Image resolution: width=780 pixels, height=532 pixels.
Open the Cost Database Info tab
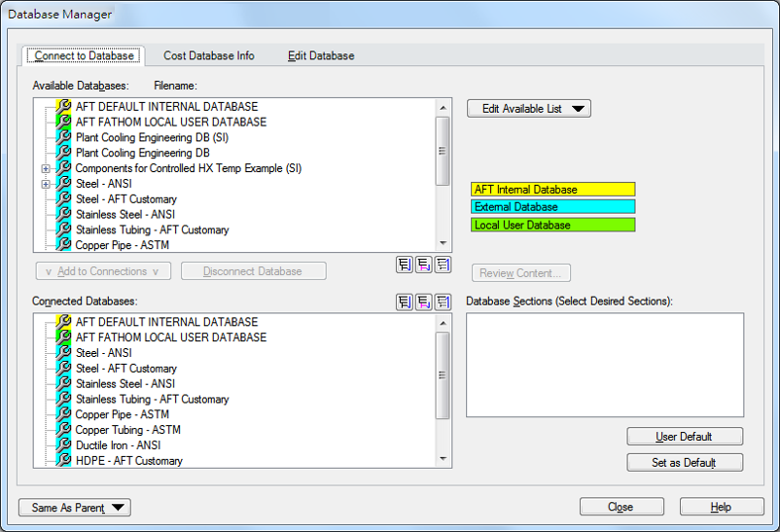209,55
